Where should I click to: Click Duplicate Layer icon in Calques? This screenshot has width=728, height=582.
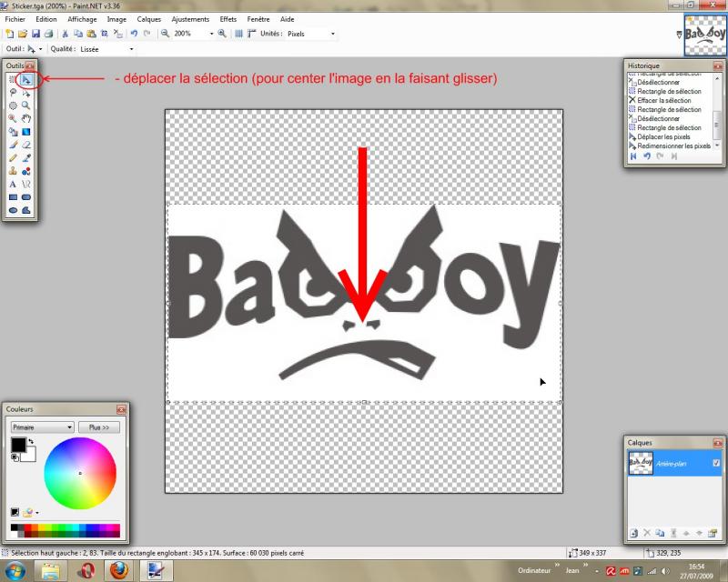click(x=660, y=533)
